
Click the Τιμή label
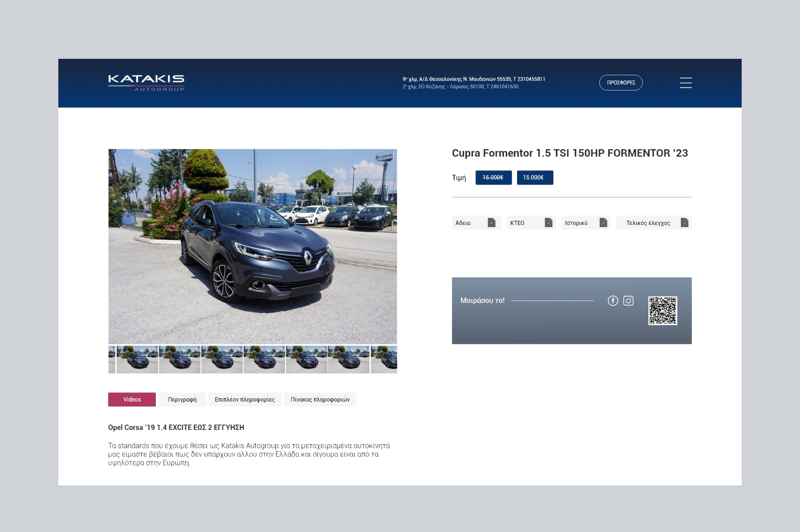point(459,178)
